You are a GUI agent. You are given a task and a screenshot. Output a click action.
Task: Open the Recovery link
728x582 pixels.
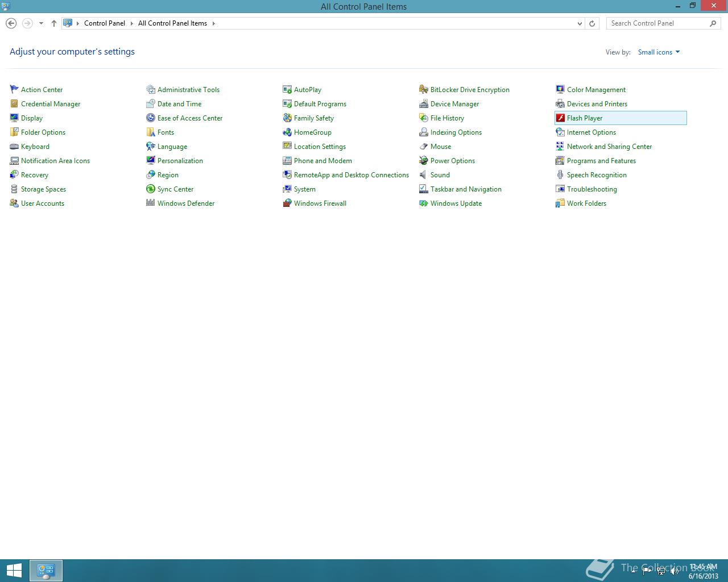coord(35,174)
